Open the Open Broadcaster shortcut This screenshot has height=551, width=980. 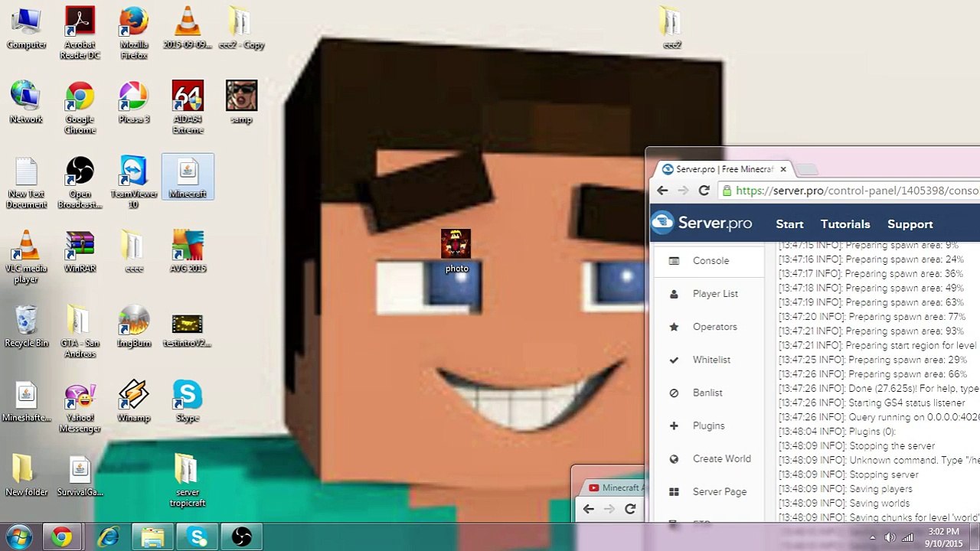point(80,182)
